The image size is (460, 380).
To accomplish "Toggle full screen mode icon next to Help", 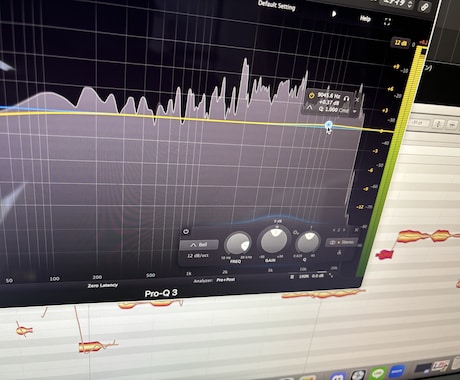I will pyautogui.click(x=387, y=22).
